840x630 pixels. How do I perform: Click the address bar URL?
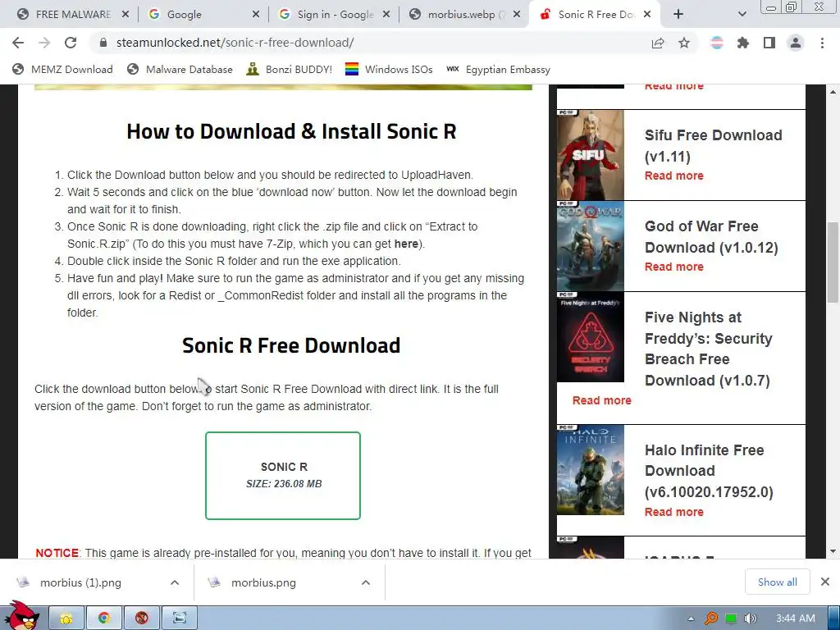point(235,43)
